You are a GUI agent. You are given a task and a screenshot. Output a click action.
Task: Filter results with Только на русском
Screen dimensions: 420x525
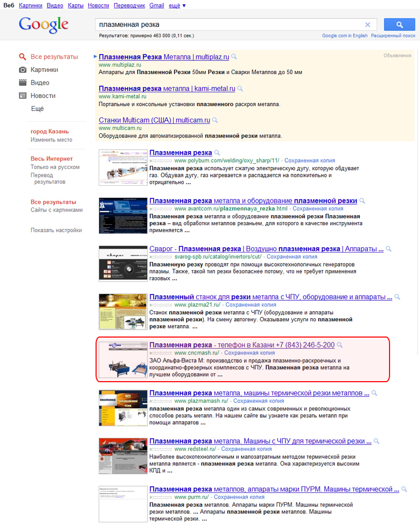tap(55, 167)
